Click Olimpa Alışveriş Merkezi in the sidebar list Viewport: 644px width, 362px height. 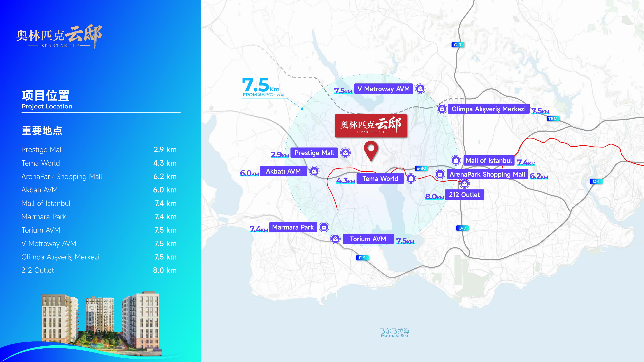click(x=61, y=257)
